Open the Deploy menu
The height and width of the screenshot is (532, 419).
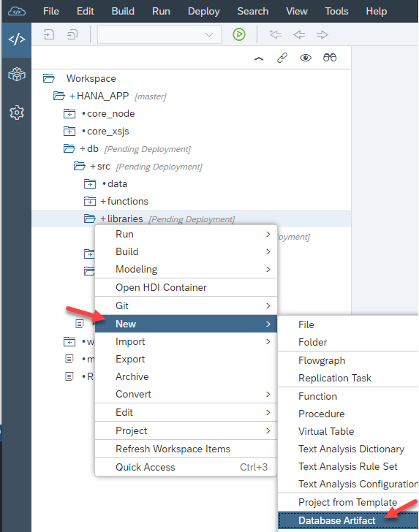pyautogui.click(x=204, y=11)
